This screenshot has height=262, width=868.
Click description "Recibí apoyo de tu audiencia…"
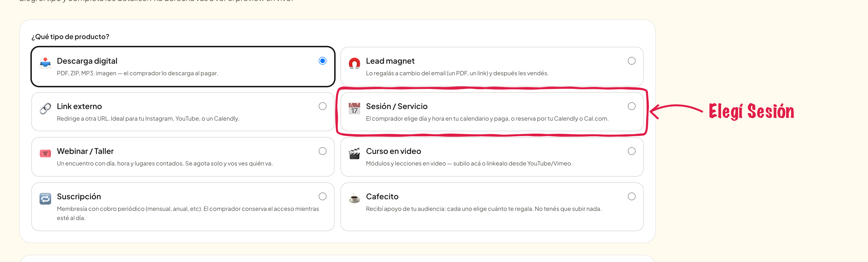point(483,209)
